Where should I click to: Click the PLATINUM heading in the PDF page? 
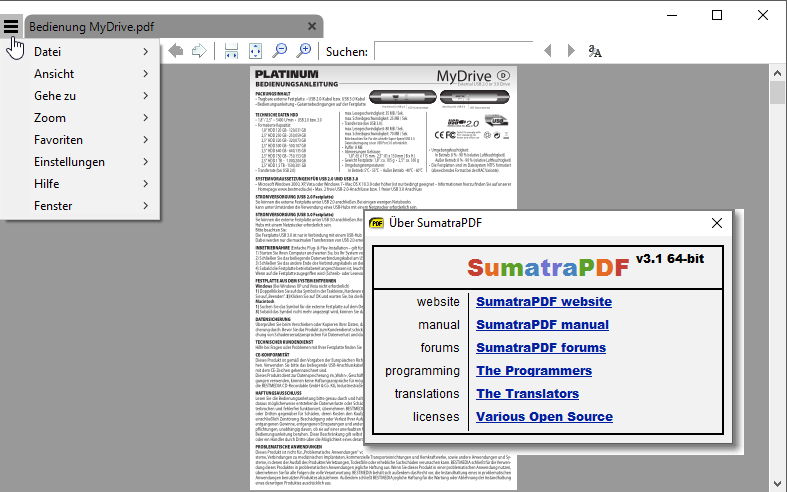[287, 74]
